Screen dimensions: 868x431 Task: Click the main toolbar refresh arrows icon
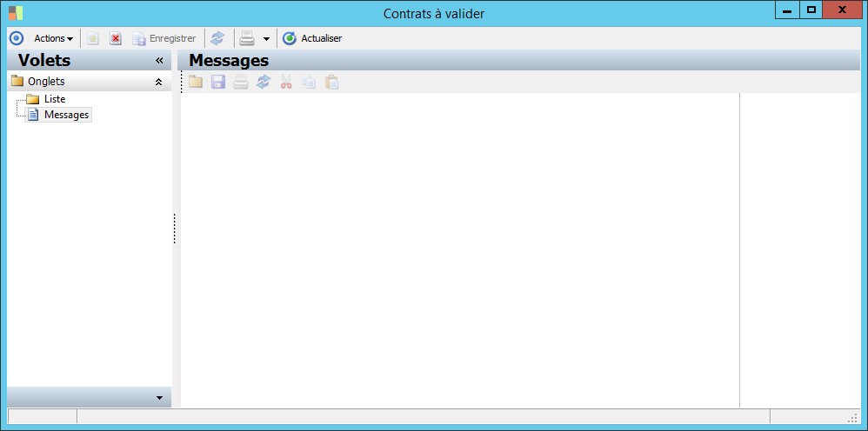coord(217,38)
